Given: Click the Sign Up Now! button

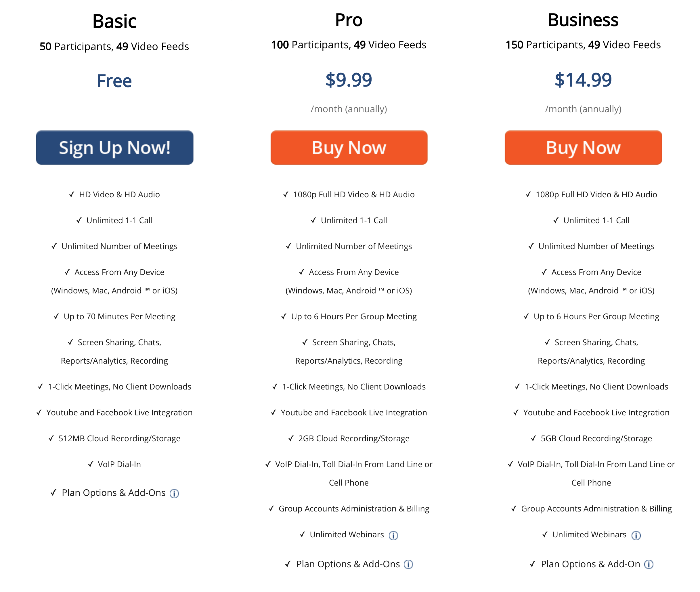Looking at the screenshot, I should [x=114, y=148].
